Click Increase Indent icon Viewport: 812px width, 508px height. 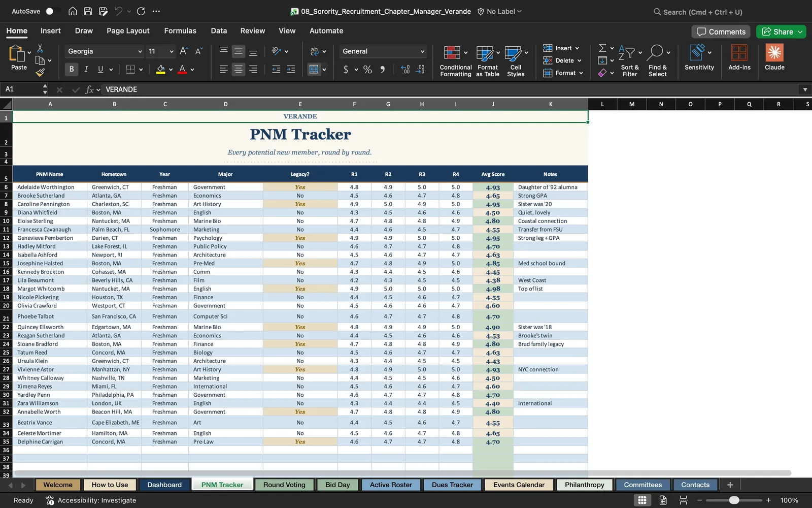click(291, 69)
